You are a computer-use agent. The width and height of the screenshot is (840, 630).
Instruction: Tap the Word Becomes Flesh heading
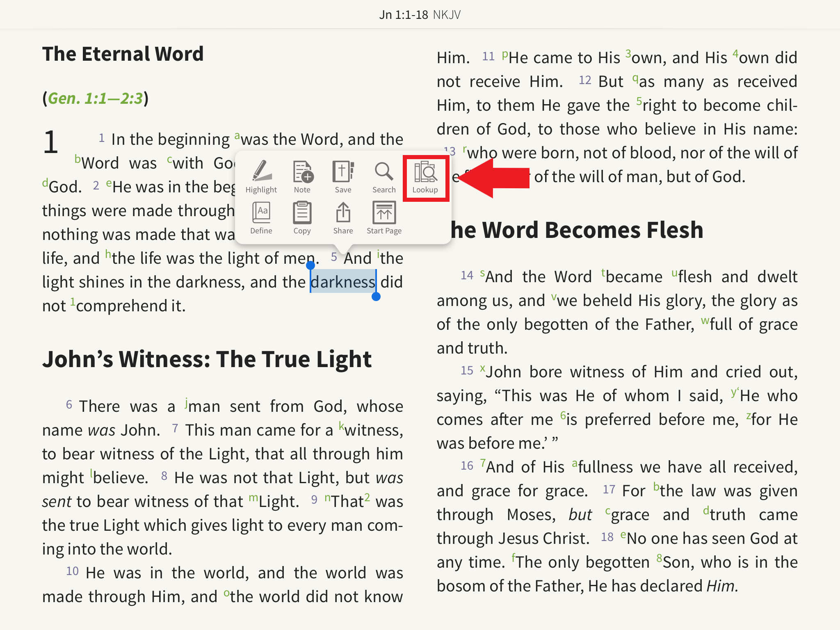(x=577, y=230)
